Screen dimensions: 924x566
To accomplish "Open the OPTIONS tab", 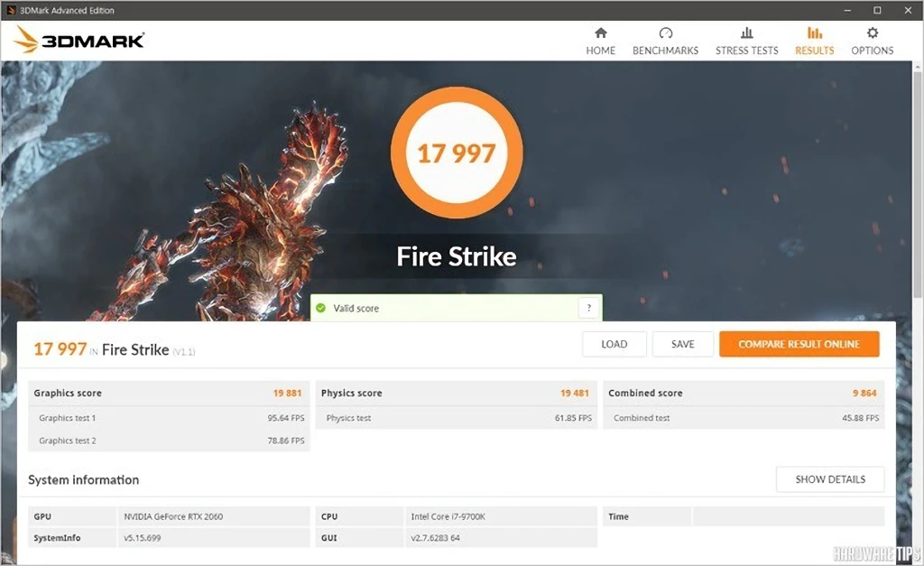I will coord(873,40).
